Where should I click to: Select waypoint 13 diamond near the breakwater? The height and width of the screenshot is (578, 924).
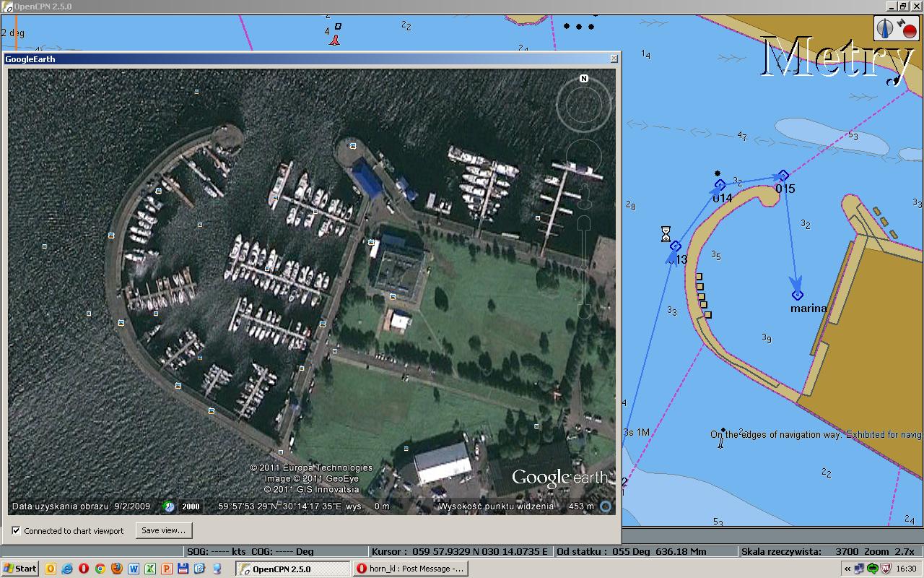[x=675, y=246]
